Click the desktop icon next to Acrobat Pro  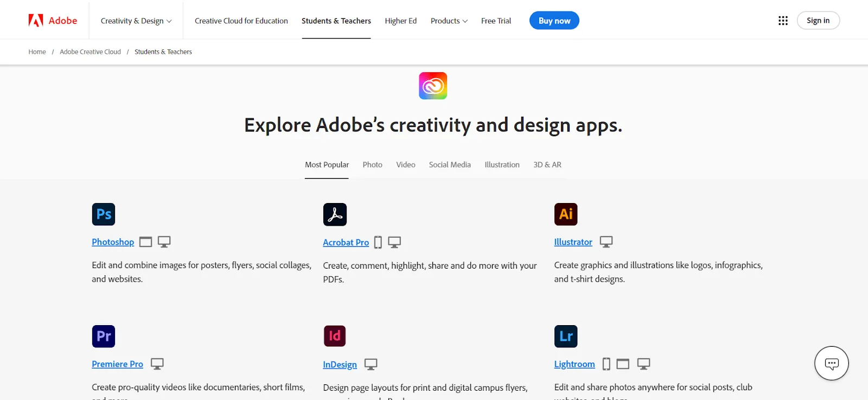point(394,242)
